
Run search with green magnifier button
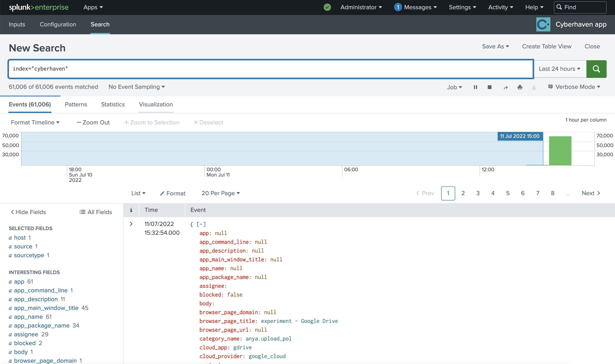click(596, 69)
